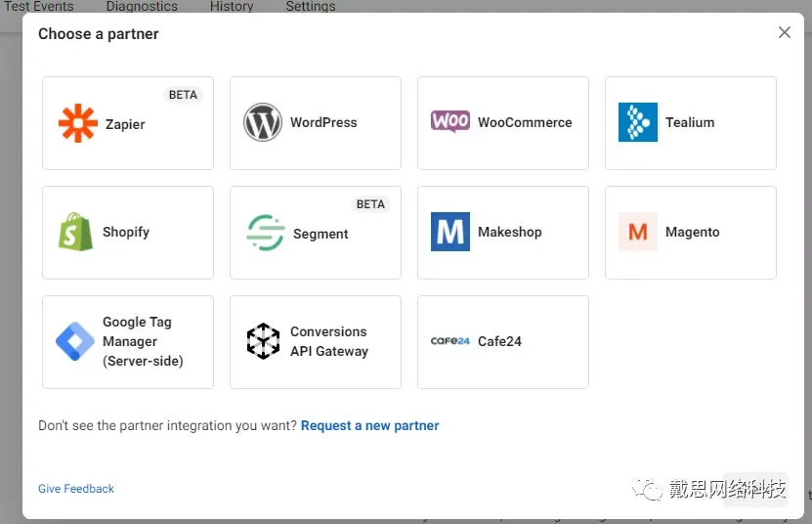Click the WooCommerce Woo logo icon
Screen dimensions: 812x524
(x=450, y=121)
